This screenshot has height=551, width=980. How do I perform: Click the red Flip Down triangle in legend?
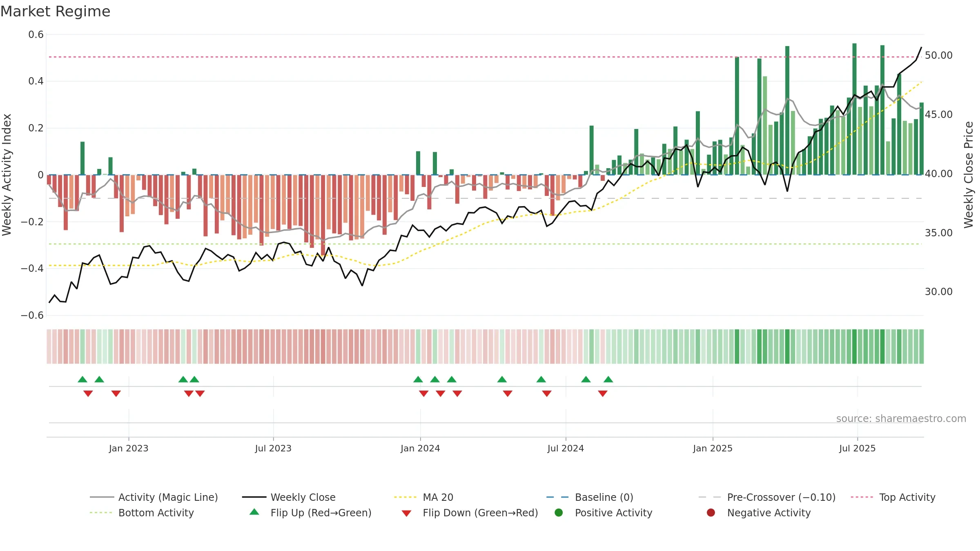(406, 513)
